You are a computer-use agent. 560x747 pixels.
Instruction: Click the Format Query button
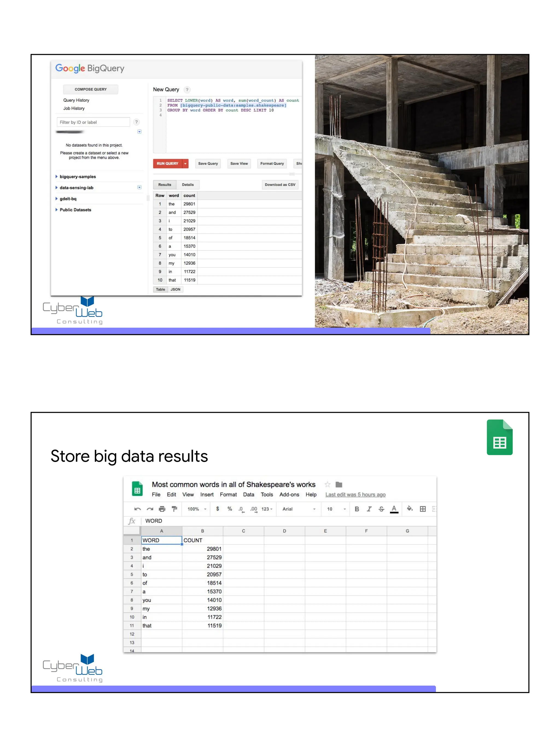click(x=272, y=164)
